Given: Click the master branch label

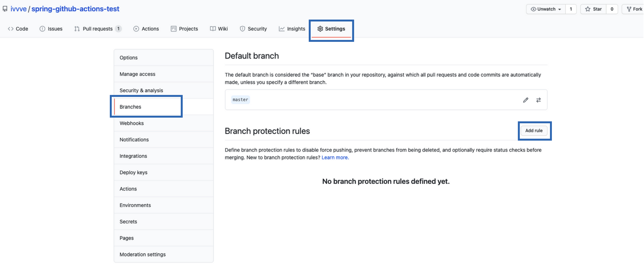Looking at the screenshot, I should tap(241, 100).
